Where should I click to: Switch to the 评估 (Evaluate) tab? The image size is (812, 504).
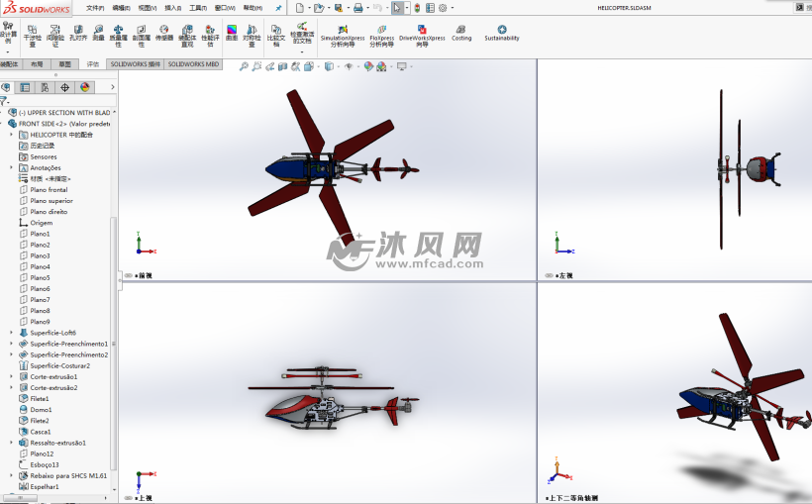pyautogui.click(x=93, y=64)
